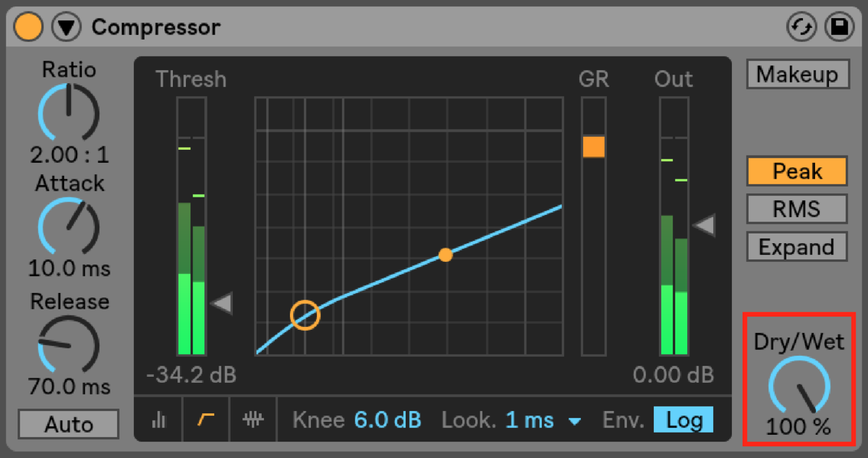
Task: Open the gain reduction history display view
Action: (253, 420)
